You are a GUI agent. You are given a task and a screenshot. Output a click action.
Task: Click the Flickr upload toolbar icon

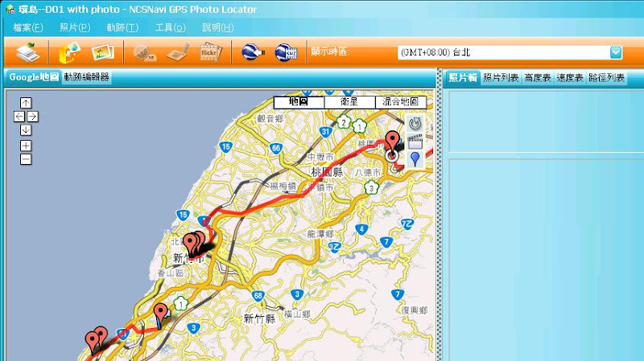tap(210, 53)
